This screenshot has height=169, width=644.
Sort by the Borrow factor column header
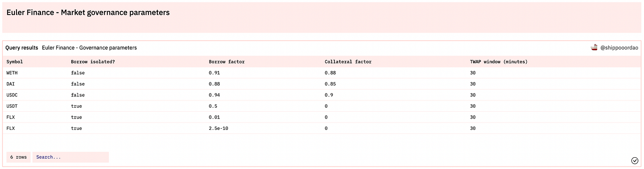[x=227, y=62]
